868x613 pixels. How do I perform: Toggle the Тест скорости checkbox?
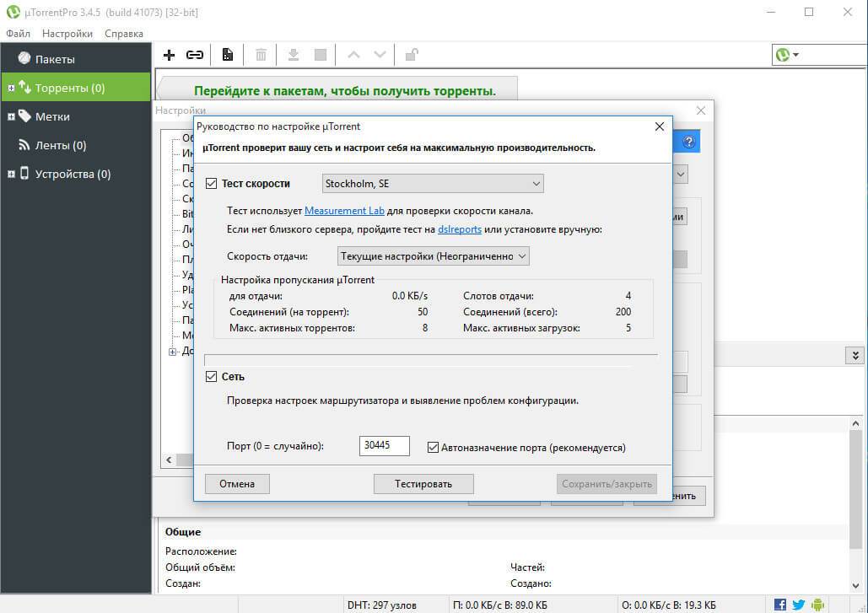211,184
